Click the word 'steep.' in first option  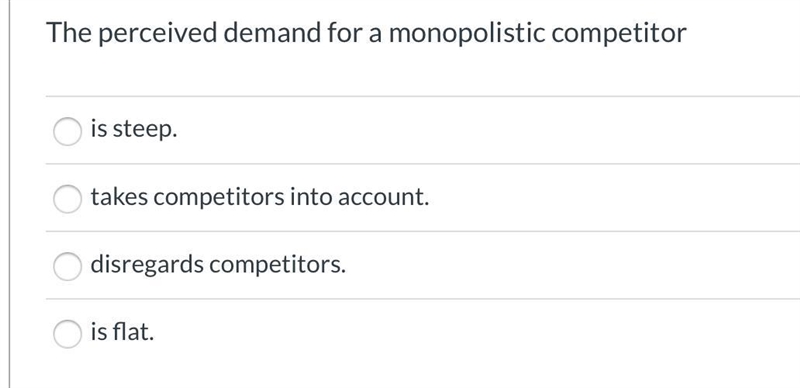(145, 131)
